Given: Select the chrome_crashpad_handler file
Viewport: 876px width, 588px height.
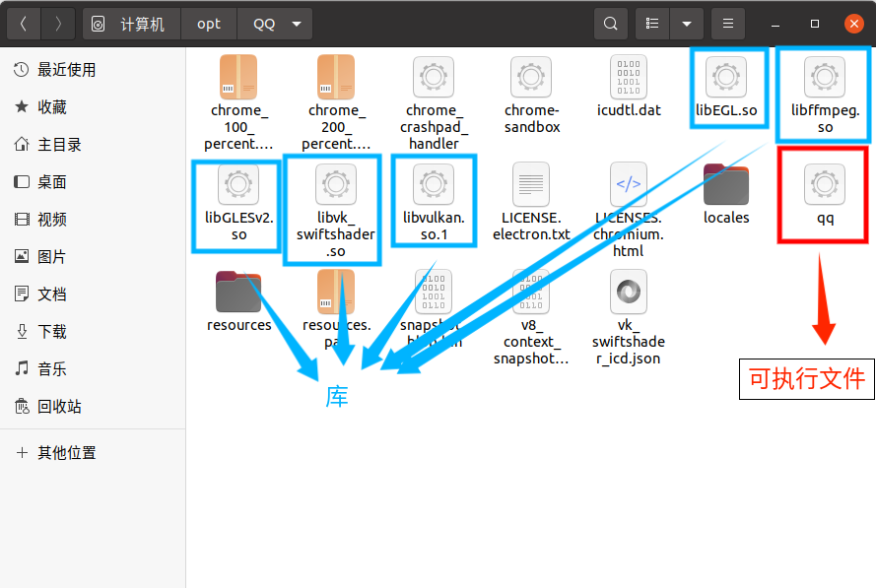Looking at the screenshot, I should pos(434,102).
